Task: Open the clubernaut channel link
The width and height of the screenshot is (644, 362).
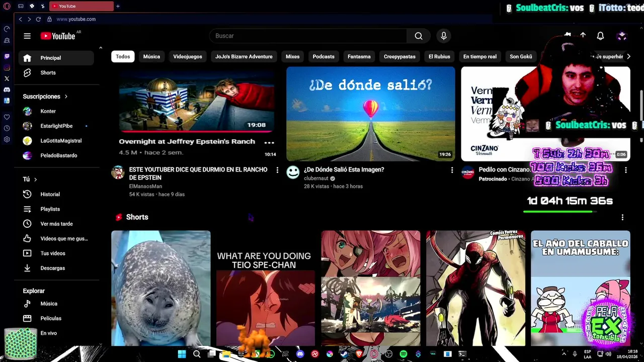Action: point(316,178)
